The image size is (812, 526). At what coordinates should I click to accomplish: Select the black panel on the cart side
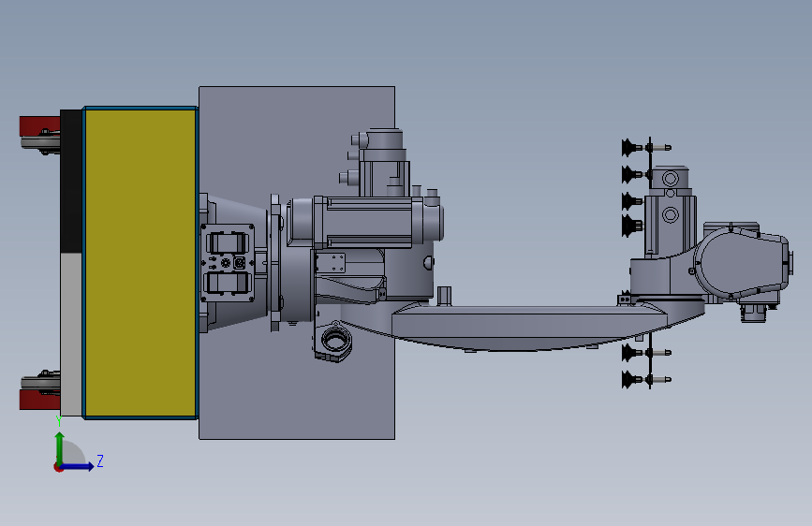pyautogui.click(x=71, y=182)
